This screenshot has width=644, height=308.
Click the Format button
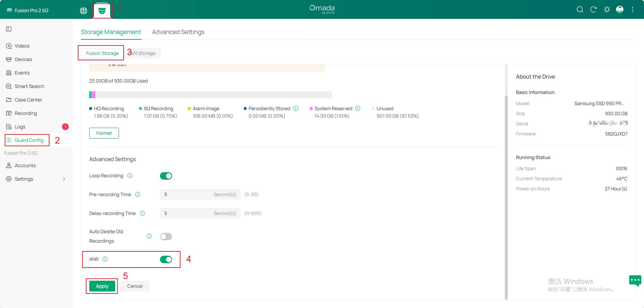tap(104, 133)
